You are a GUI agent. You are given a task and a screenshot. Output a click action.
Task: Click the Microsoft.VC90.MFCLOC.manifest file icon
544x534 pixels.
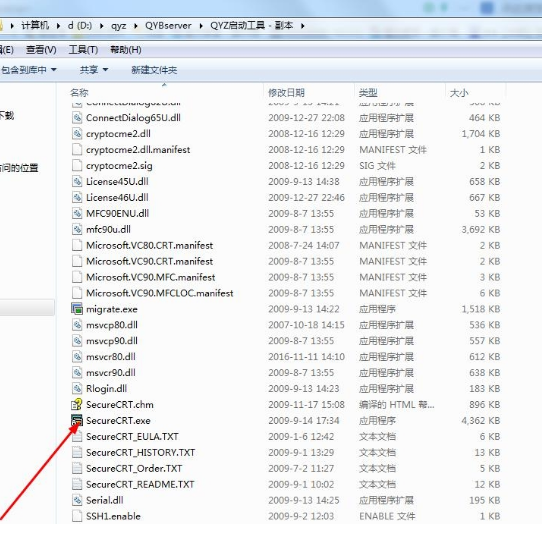(x=77, y=293)
